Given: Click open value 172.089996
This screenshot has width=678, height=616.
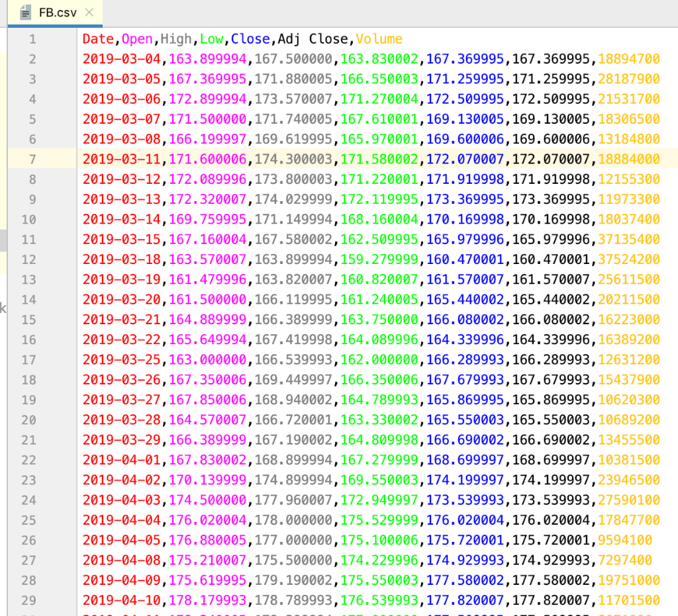Looking at the screenshot, I should click(207, 179).
